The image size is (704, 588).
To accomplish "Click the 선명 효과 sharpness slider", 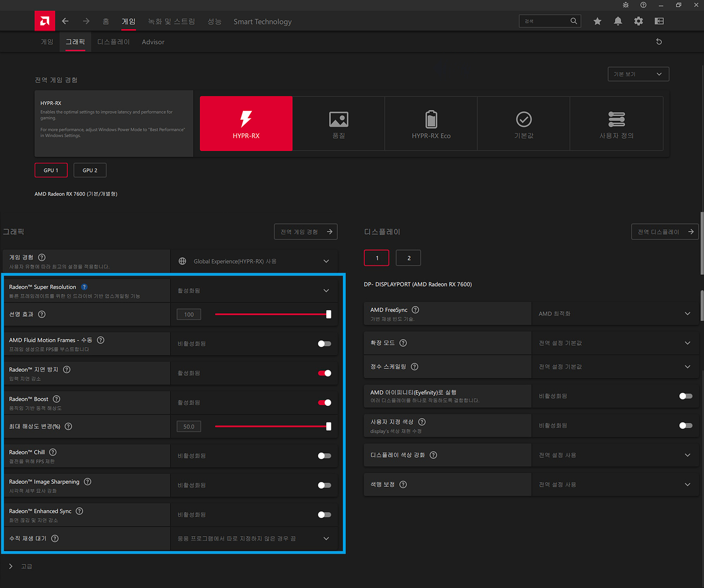I will [272, 314].
